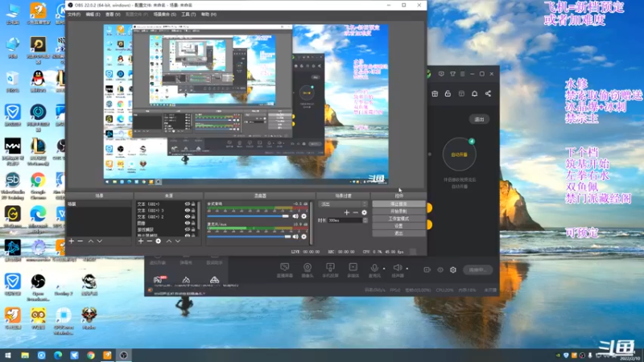
Task: Click the unlock padlock icon in companion window
Action: [448, 94]
